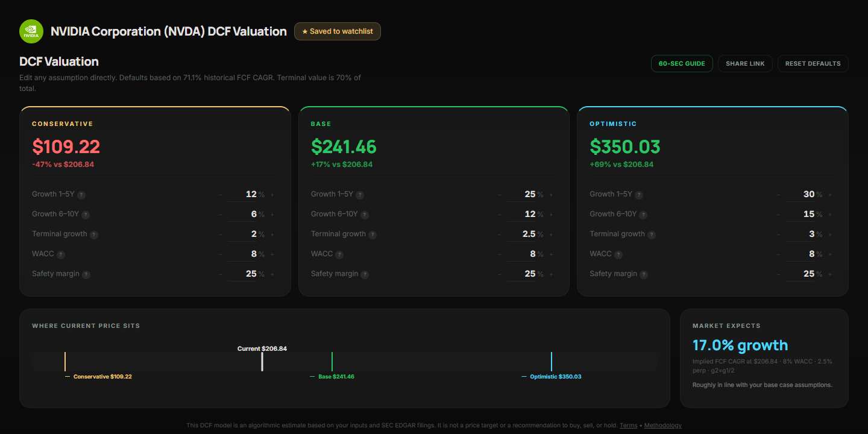Image resolution: width=868 pixels, height=434 pixels.
Task: Click the SHARE LINK button
Action: 745,63
